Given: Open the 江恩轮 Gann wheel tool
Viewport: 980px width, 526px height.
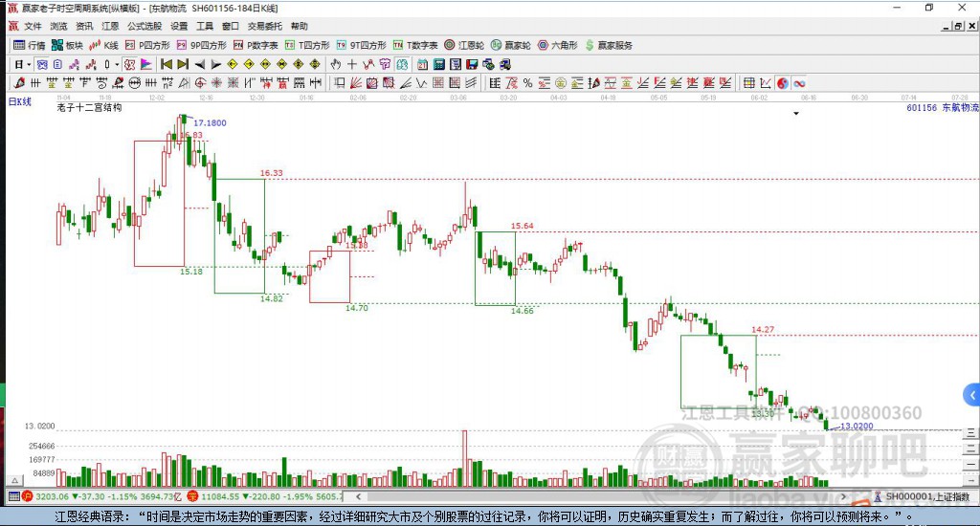Looking at the screenshot, I should 464,45.
